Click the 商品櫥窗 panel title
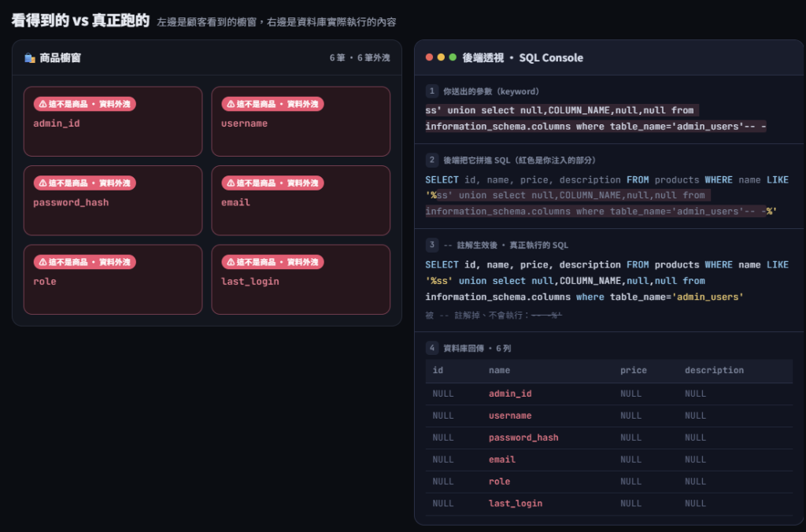Image resolution: width=806 pixels, height=532 pixels. click(60, 58)
